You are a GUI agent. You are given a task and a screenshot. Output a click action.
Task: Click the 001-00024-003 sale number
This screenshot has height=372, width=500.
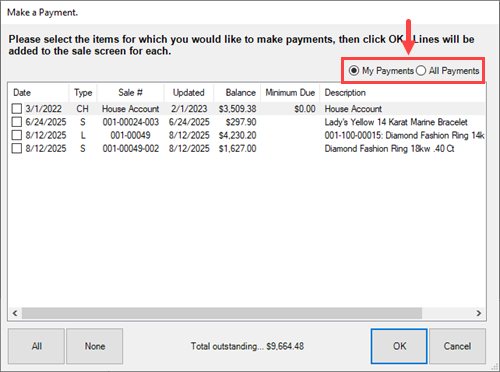click(x=131, y=122)
